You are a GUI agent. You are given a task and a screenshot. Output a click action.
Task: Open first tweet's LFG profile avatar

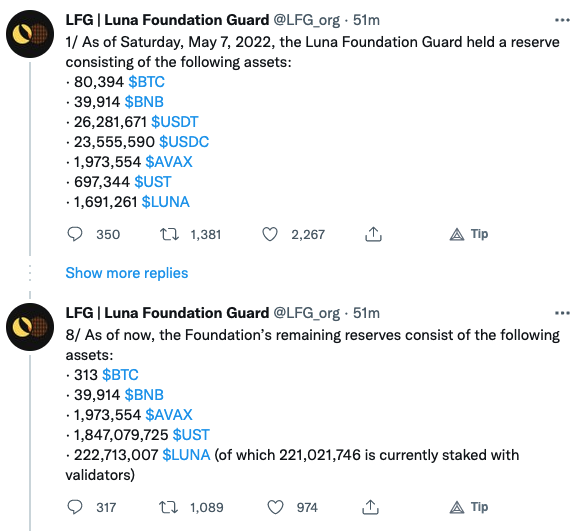(30, 34)
